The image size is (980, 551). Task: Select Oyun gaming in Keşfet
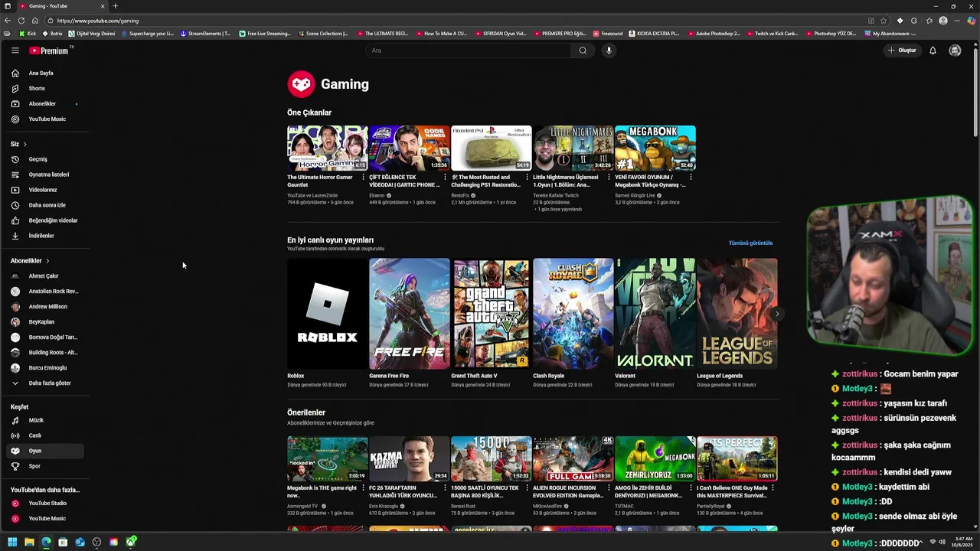point(44,451)
